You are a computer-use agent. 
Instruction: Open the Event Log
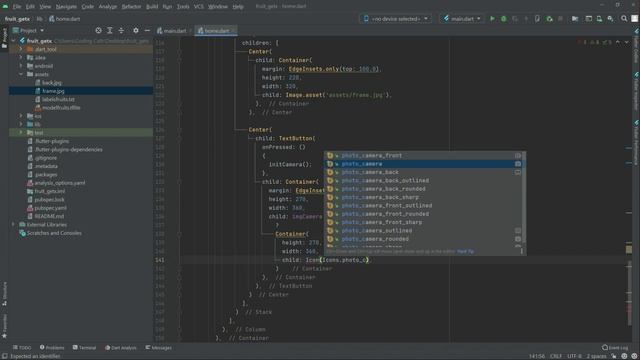[x=615, y=348]
